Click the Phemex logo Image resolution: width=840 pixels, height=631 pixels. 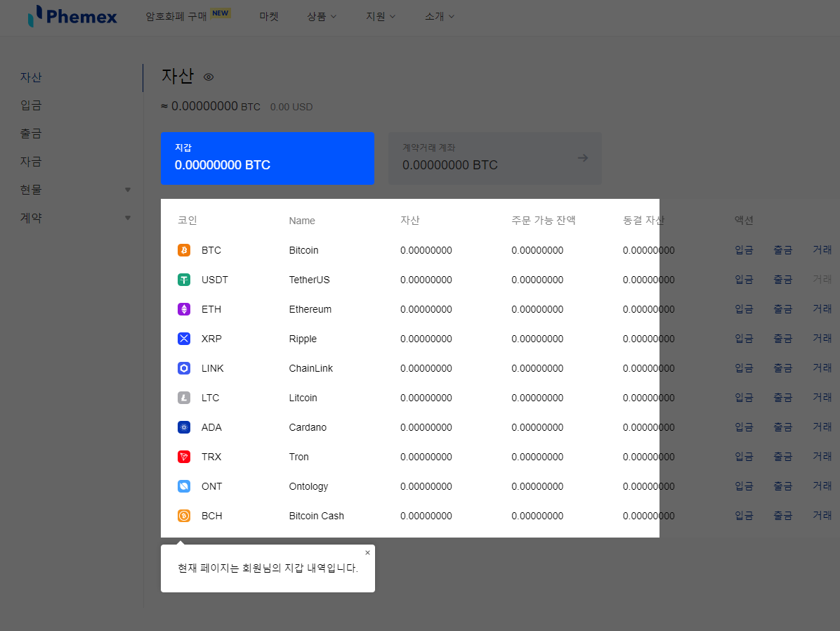coord(72,16)
